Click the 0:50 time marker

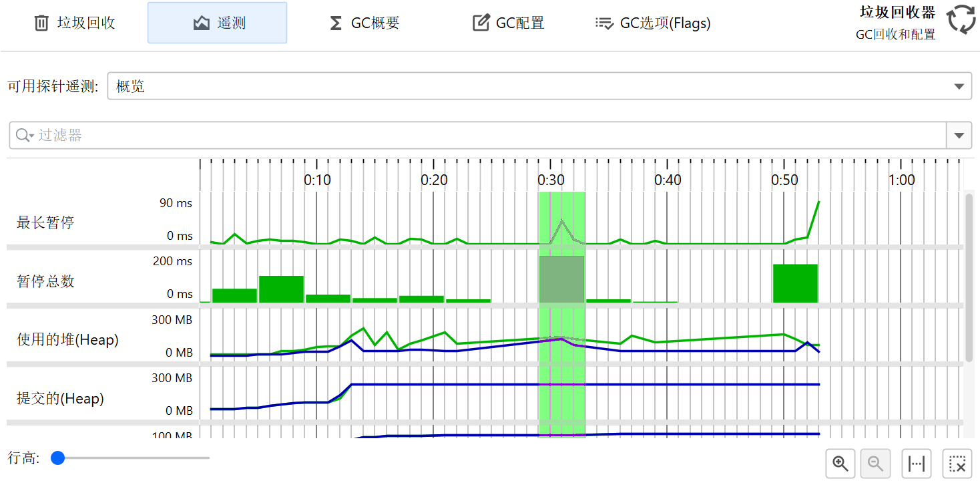click(x=784, y=180)
